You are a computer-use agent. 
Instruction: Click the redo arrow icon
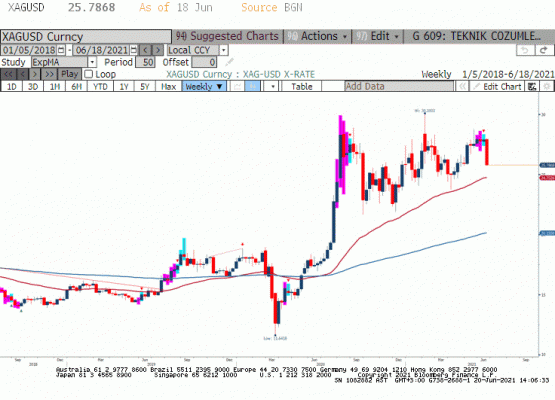point(544,50)
